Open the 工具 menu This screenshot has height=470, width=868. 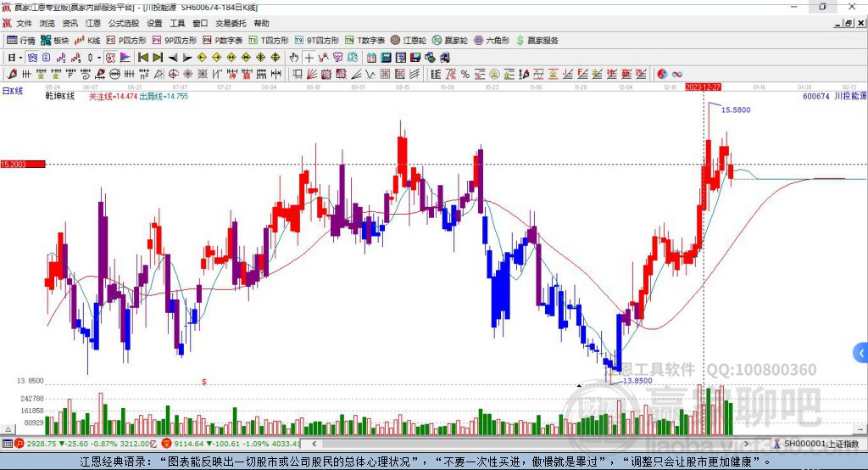pos(177,23)
